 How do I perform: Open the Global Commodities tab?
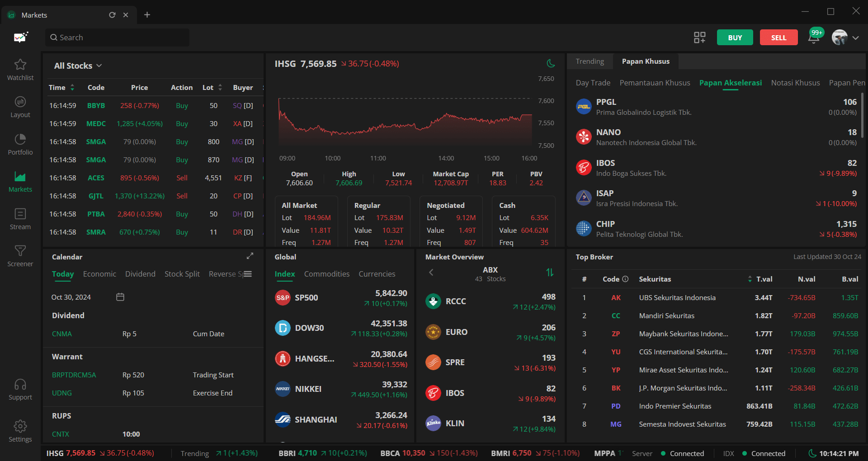[326, 274]
